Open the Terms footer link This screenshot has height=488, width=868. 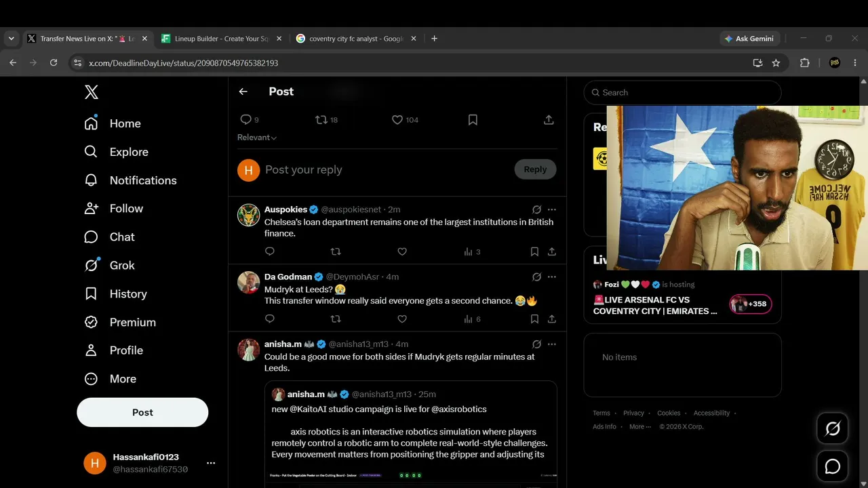coord(601,413)
